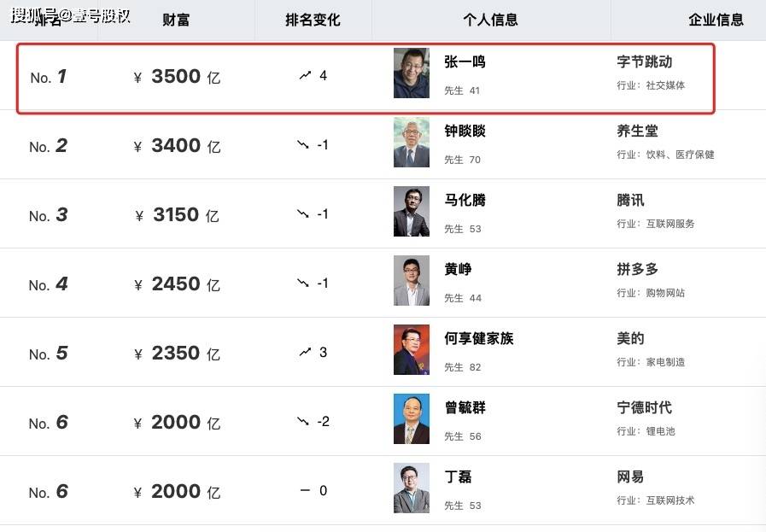The image size is (766, 532).
Task: Open 马化腾's portrait photo
Action: click(412, 211)
